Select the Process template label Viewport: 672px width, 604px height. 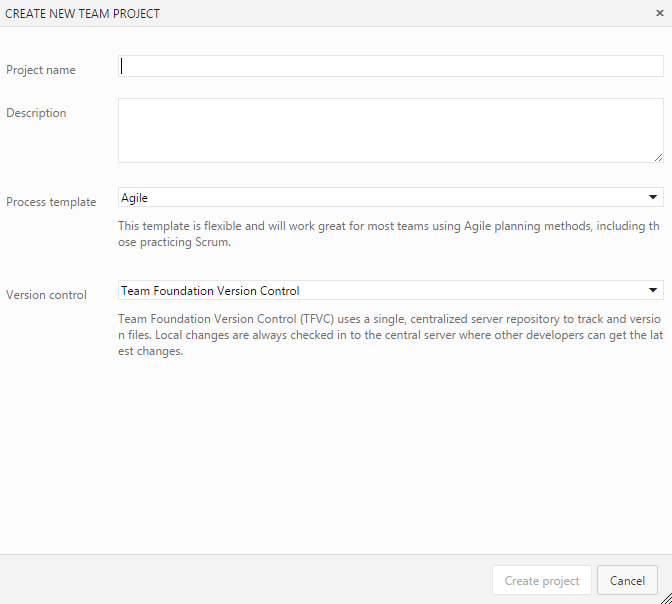coord(51,202)
